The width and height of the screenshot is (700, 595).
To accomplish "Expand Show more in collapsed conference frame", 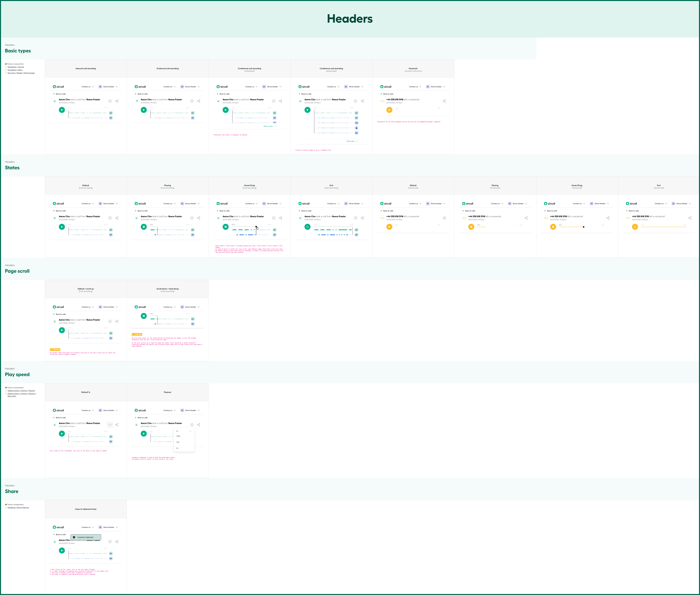I will click(269, 126).
